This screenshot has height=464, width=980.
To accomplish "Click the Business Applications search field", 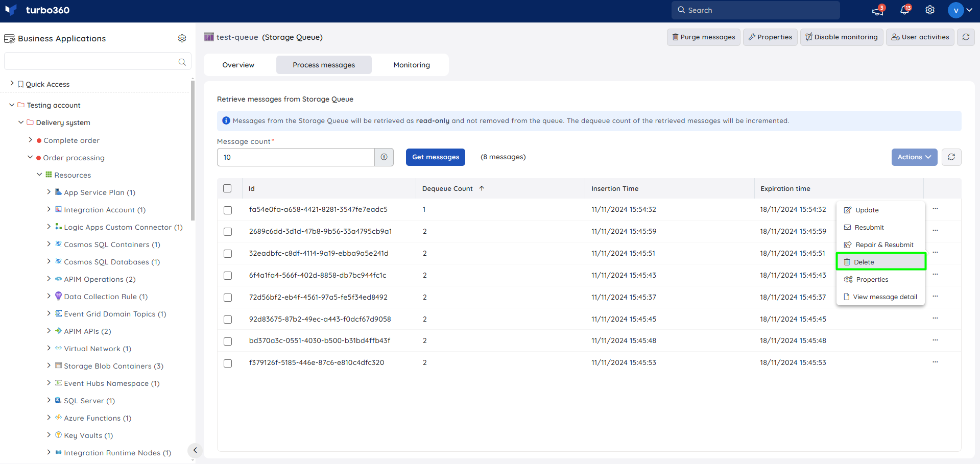I will (x=98, y=61).
